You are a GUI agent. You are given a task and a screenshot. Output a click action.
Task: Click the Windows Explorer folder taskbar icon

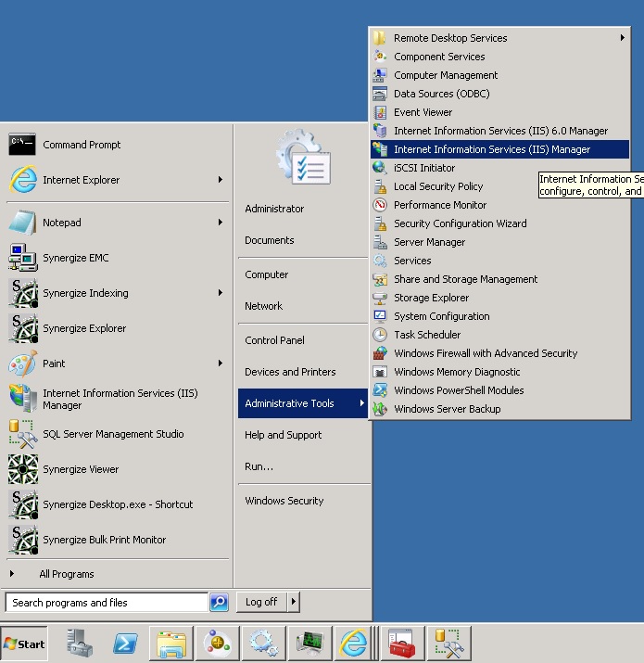click(x=171, y=644)
